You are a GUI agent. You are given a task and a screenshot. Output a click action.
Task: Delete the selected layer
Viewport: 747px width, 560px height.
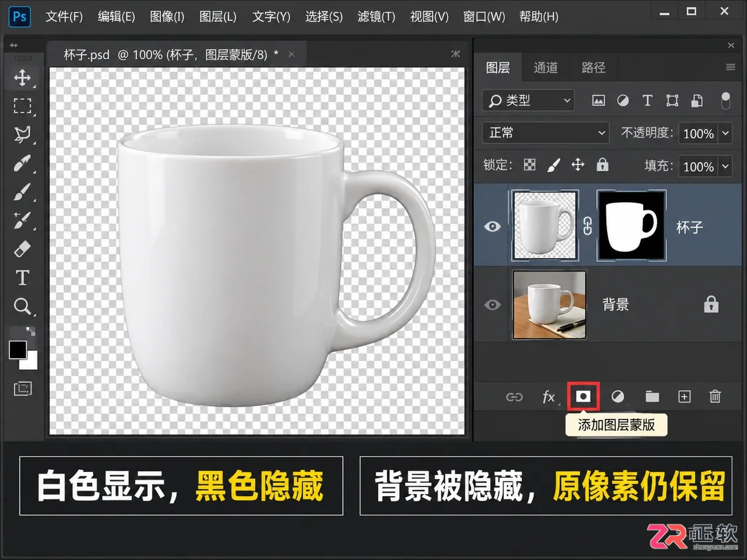coord(715,396)
